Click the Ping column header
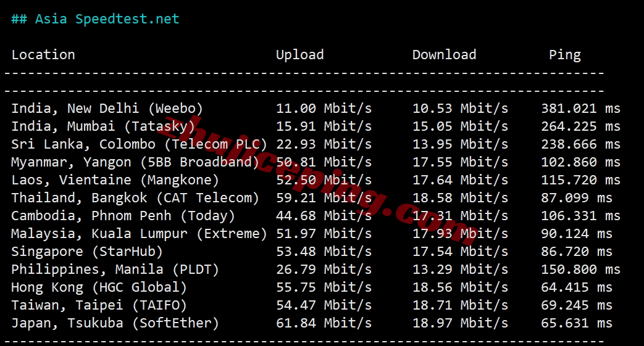644x346 pixels. pyautogui.click(x=565, y=55)
